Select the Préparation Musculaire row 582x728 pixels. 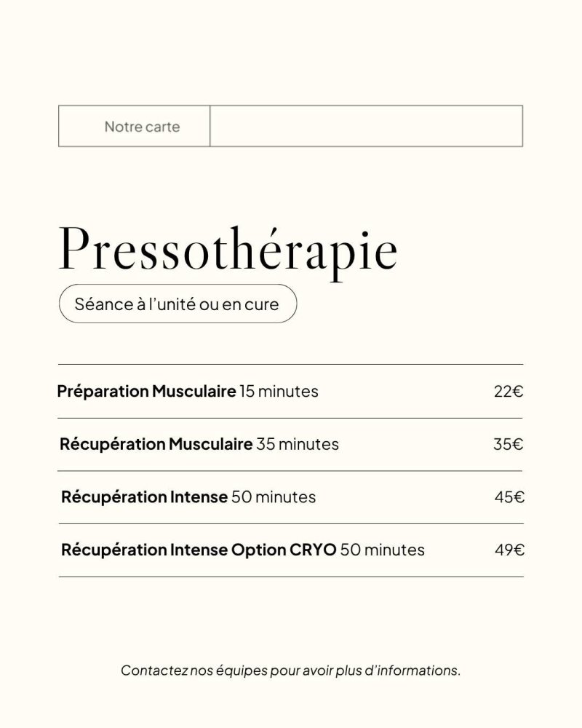(290, 392)
